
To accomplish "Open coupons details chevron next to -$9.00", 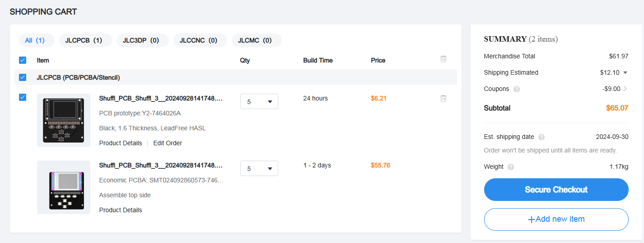I will click(625, 89).
